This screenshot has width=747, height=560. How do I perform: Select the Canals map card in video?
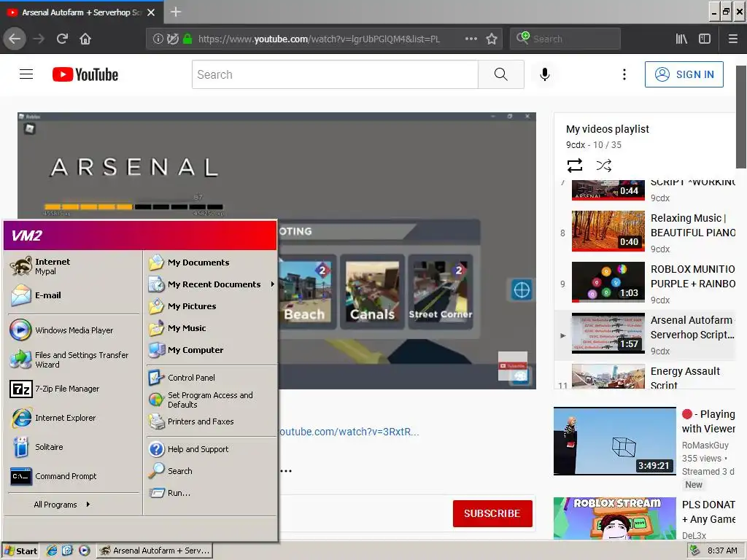click(371, 292)
